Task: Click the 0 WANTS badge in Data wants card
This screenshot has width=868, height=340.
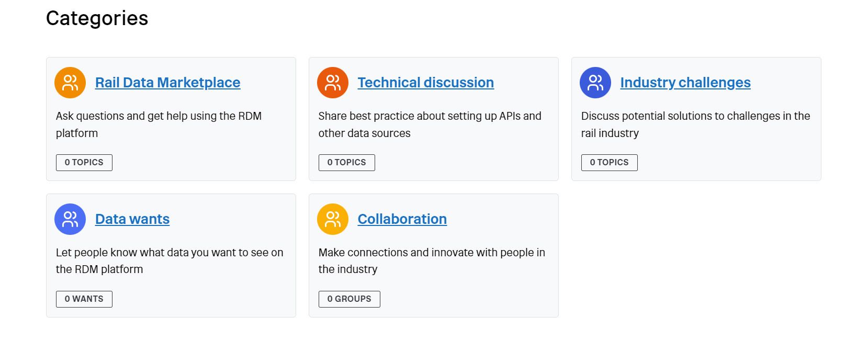Action: pyautogui.click(x=84, y=299)
